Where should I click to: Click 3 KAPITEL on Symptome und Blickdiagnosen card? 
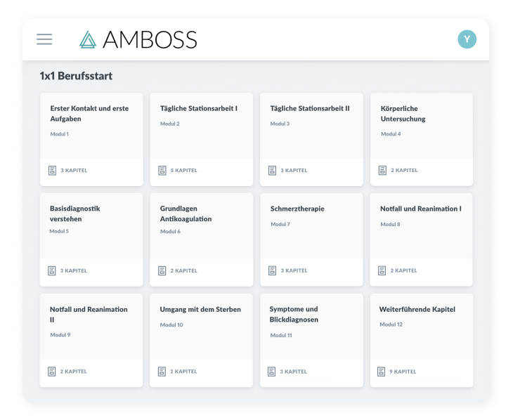click(294, 372)
